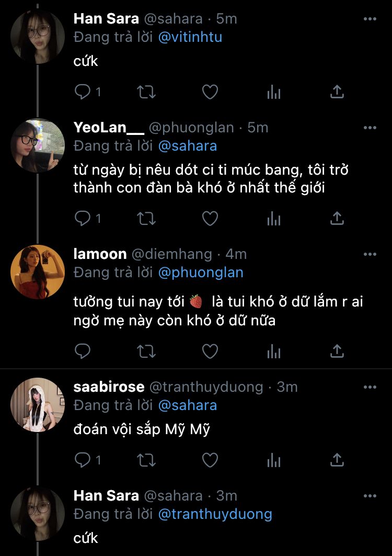This screenshot has height=556, width=392.
Task: Like lamoon's strawberry tweet
Action: (210, 351)
